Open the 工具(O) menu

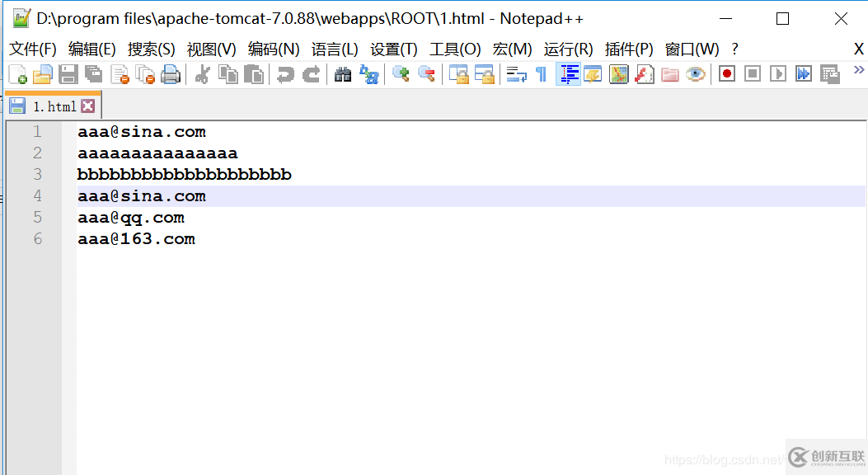click(x=455, y=49)
